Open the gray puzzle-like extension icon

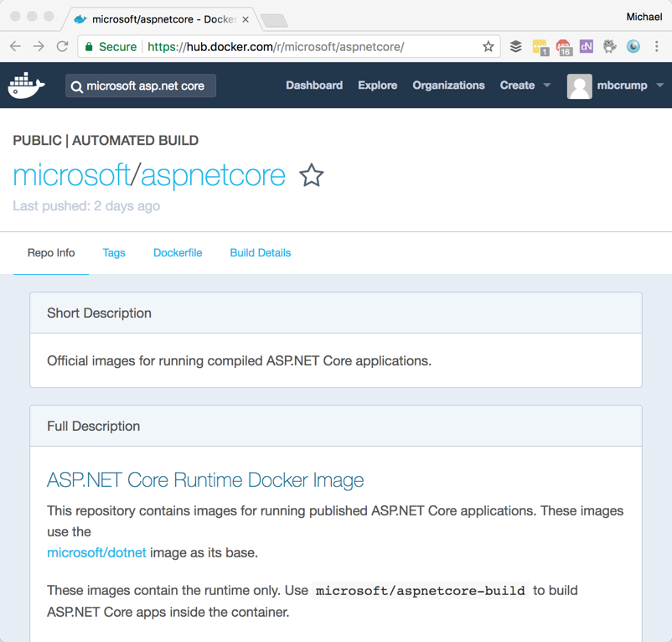609,46
